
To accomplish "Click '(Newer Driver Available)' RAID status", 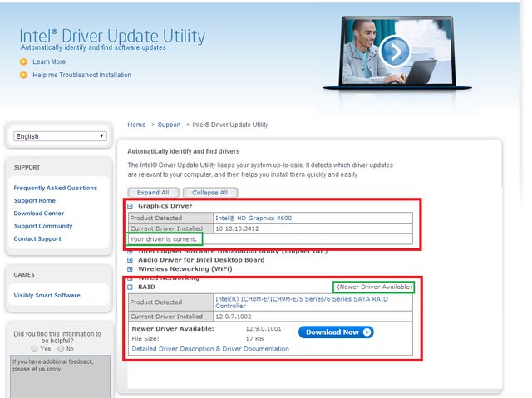I will pos(375,287).
